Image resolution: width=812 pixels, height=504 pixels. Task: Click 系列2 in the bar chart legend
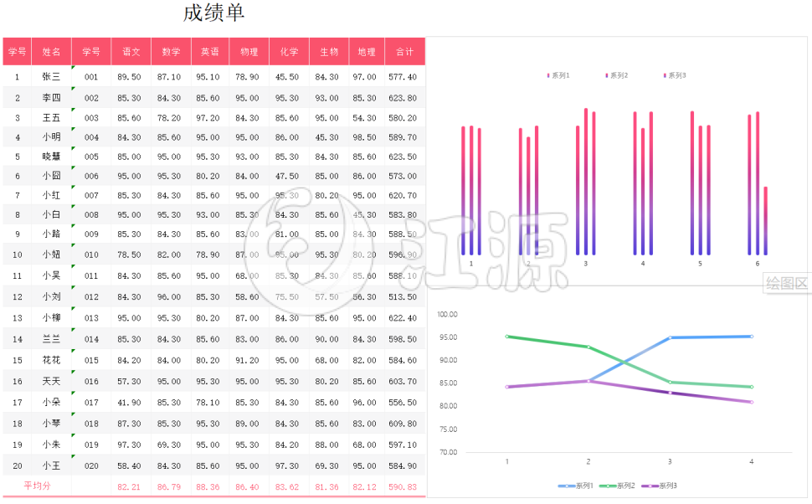pos(617,75)
